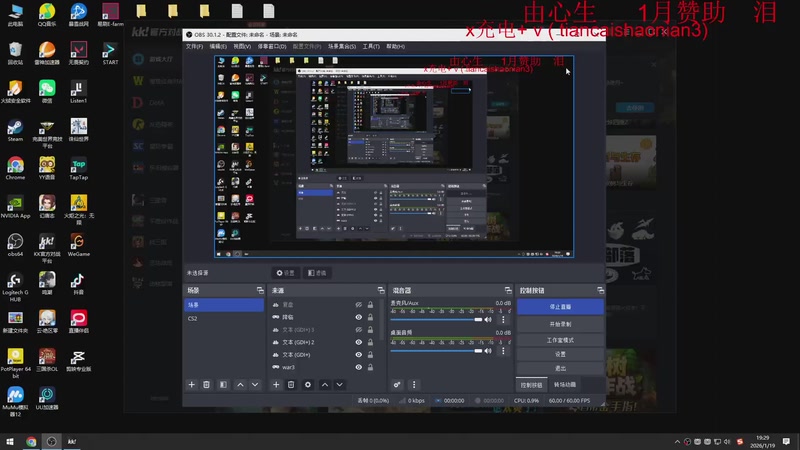Launch WeGame desktop icon

(78, 245)
